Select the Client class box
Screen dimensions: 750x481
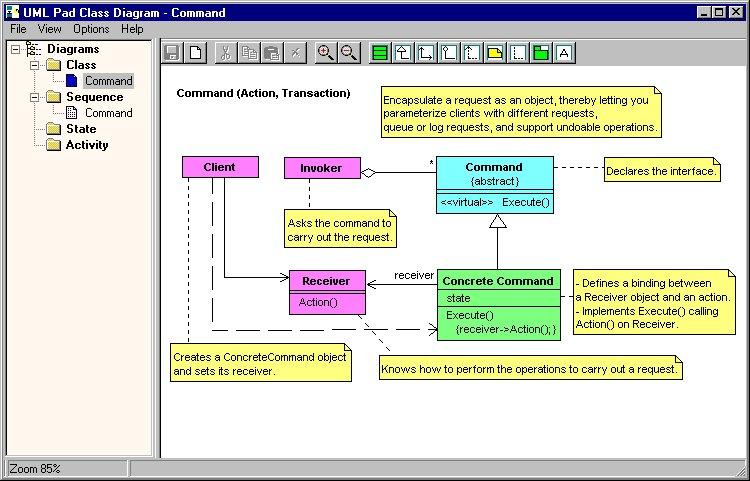tap(221, 167)
